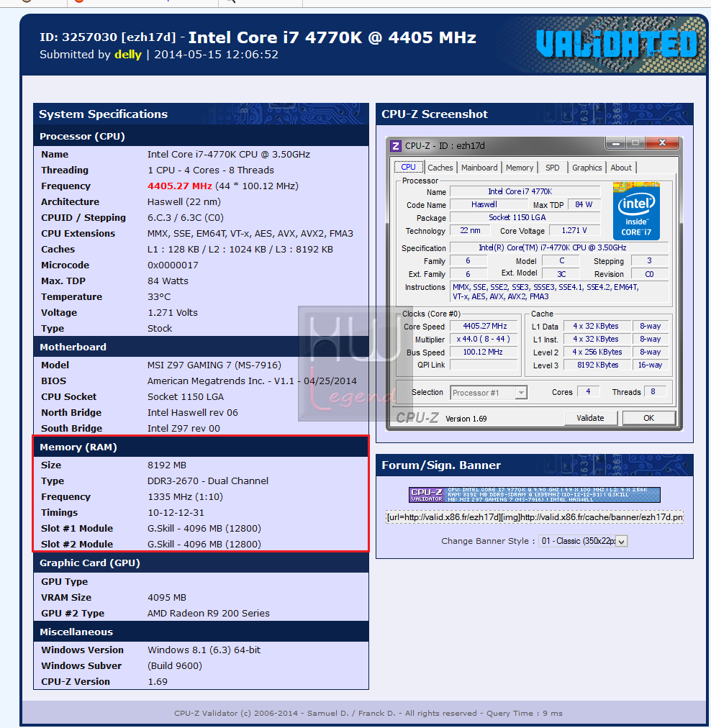Click the "Processor (CPU)" section header
This screenshot has width=711, height=728.
click(x=201, y=136)
